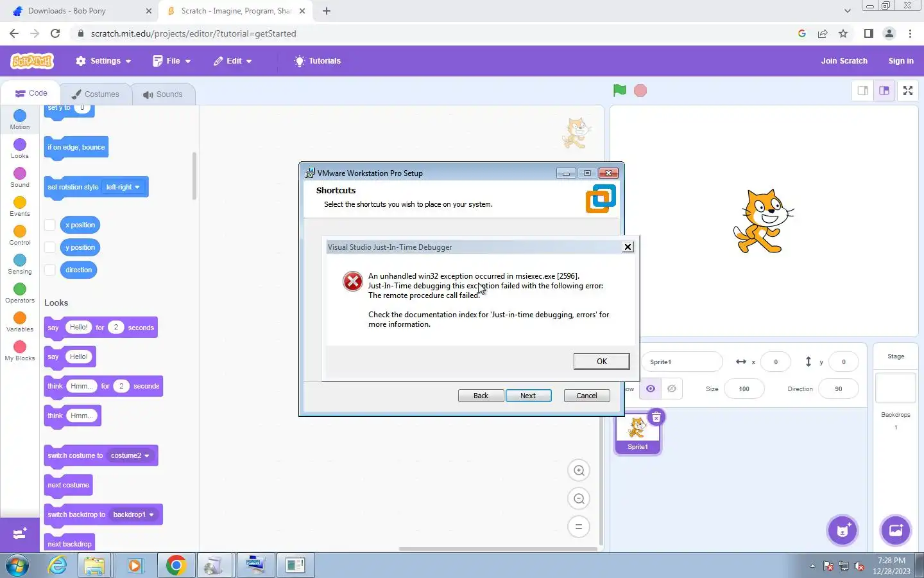The image size is (924, 578).
Task: Open Internet Explorer from the taskbar
Action: coord(57,565)
